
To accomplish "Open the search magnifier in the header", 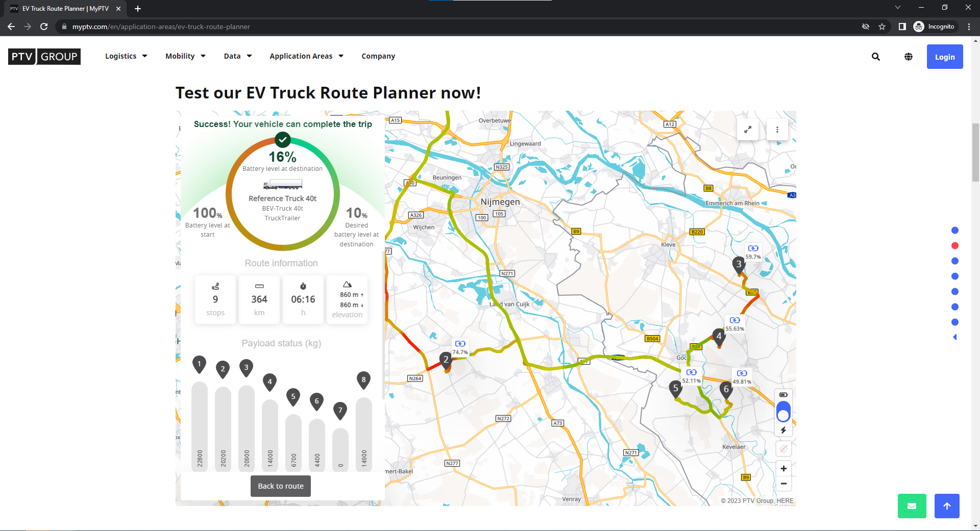I will tap(875, 57).
